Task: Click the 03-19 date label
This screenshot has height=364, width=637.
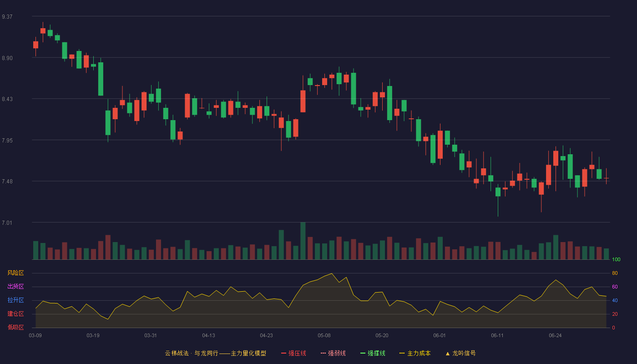Action: point(93,335)
